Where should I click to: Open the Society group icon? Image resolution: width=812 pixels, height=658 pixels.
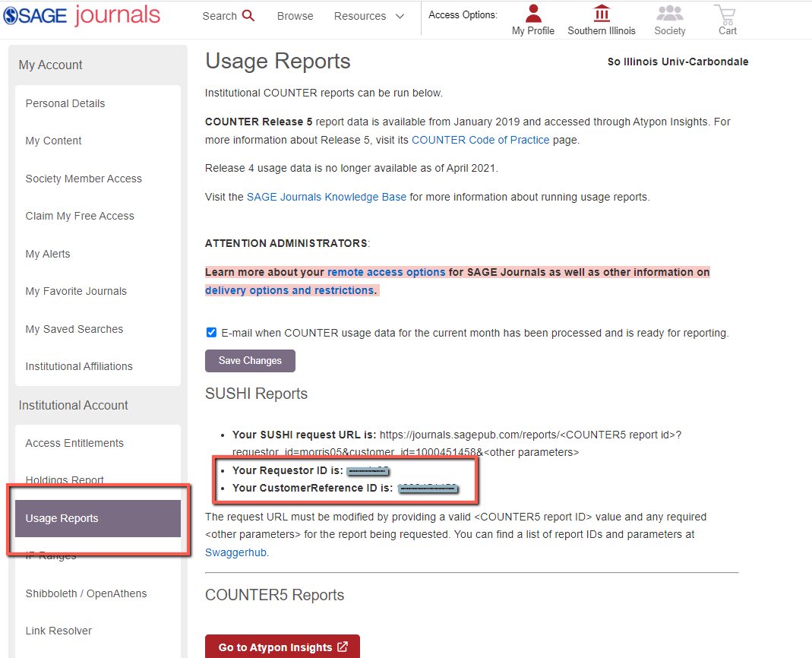[x=670, y=14]
